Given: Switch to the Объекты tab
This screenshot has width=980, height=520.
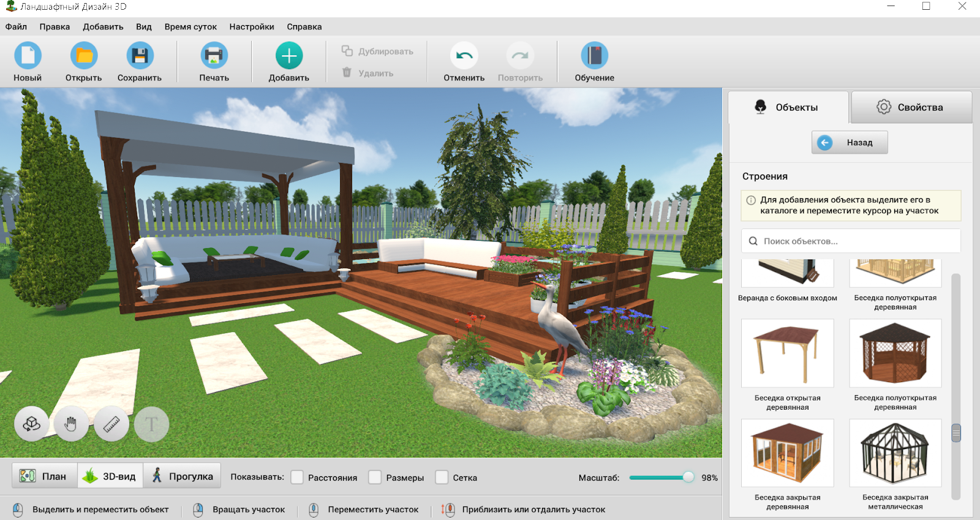Looking at the screenshot, I should (x=788, y=107).
